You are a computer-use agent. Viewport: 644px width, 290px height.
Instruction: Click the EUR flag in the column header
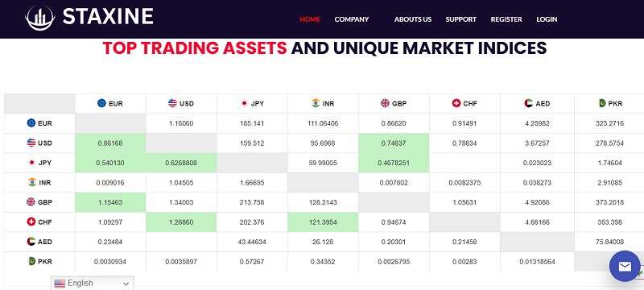tap(102, 103)
